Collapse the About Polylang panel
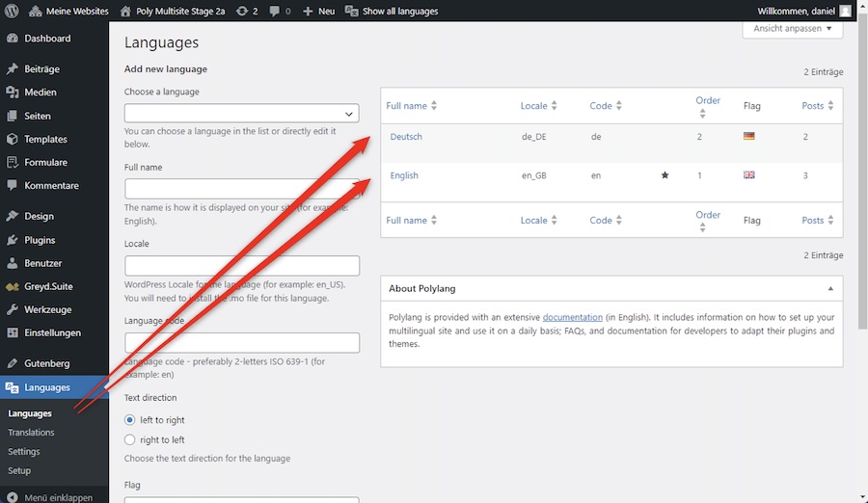The image size is (868, 503). point(830,288)
